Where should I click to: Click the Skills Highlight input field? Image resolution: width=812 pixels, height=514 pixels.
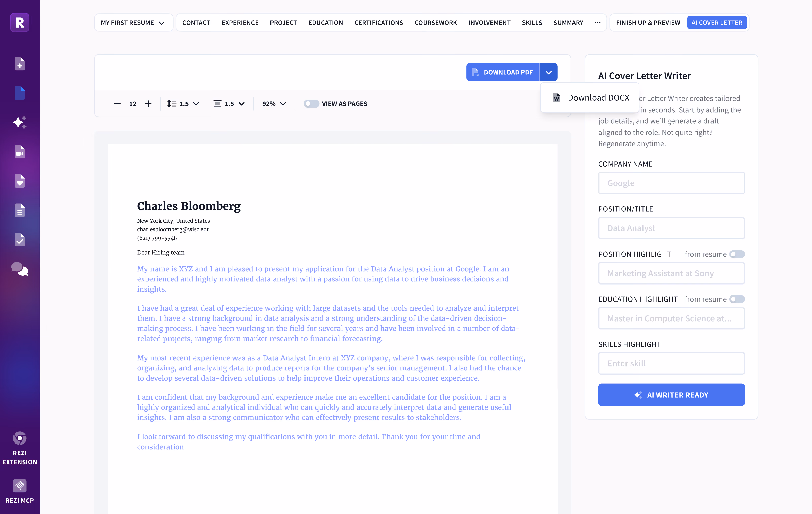pos(671,363)
